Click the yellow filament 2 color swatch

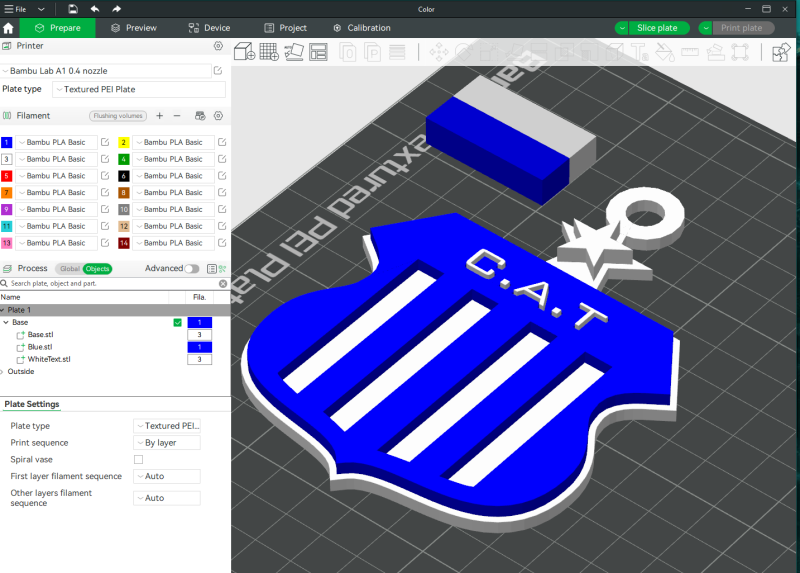[x=123, y=143]
